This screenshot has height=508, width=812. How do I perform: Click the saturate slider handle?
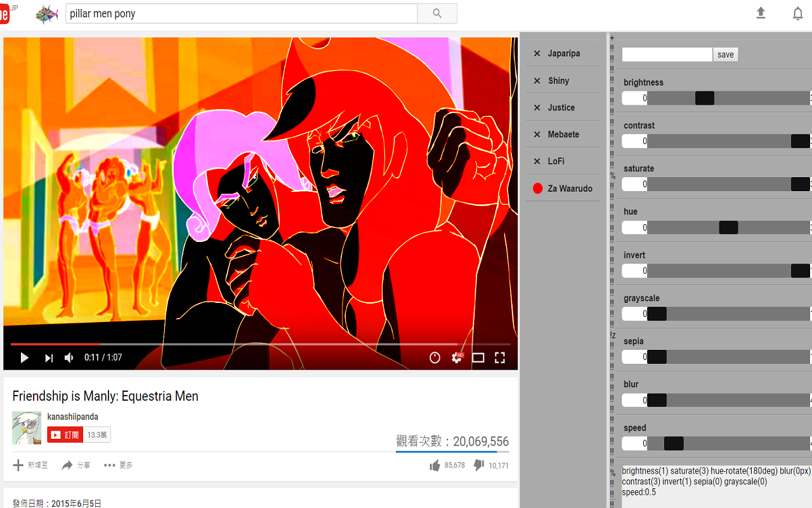[x=801, y=184]
